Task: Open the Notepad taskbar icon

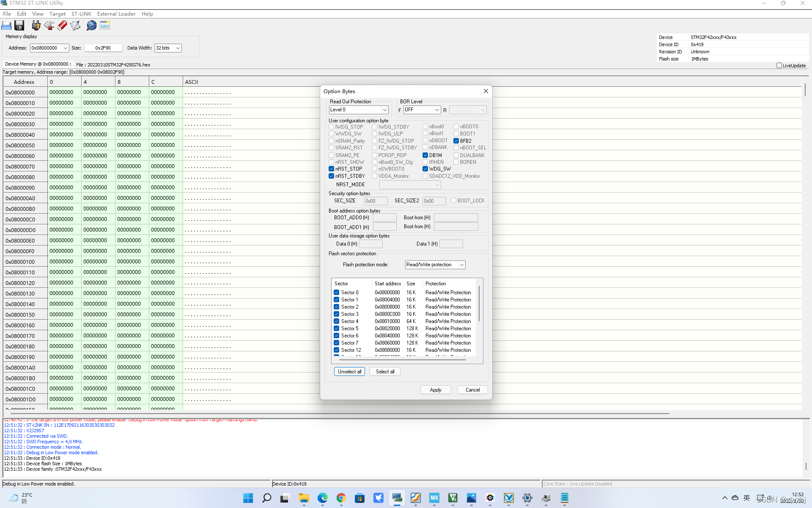Action: 564,498
